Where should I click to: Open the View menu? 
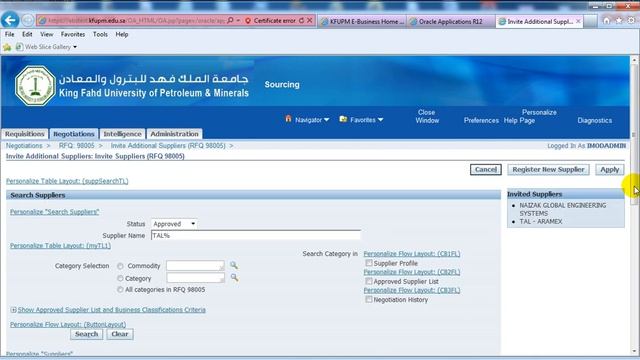pyautogui.click(x=47, y=34)
